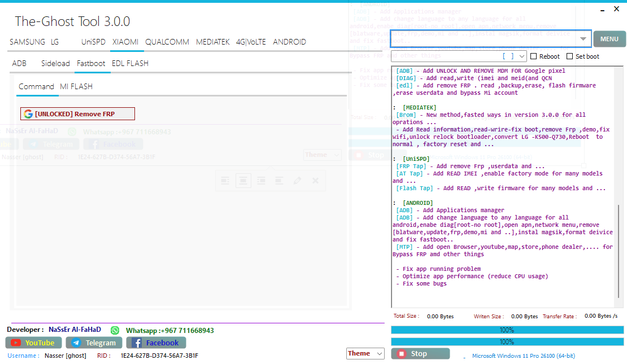Tick the Set boot checkbox
The image size is (627, 364).
pyautogui.click(x=569, y=56)
